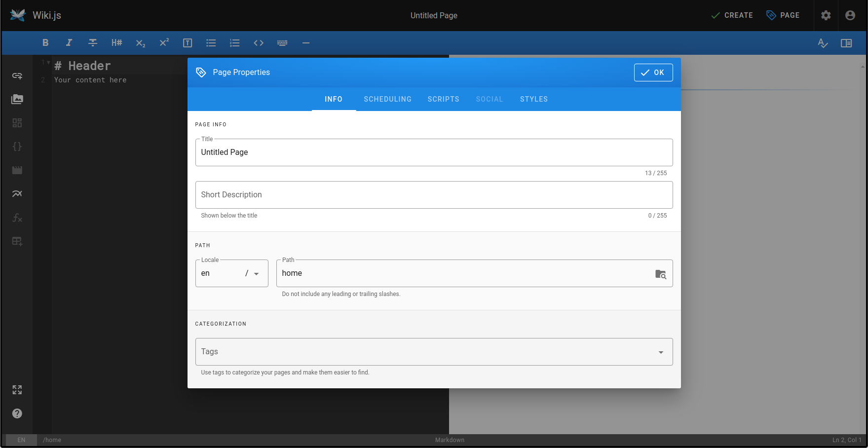Browse for path using folder search icon

(x=660, y=274)
